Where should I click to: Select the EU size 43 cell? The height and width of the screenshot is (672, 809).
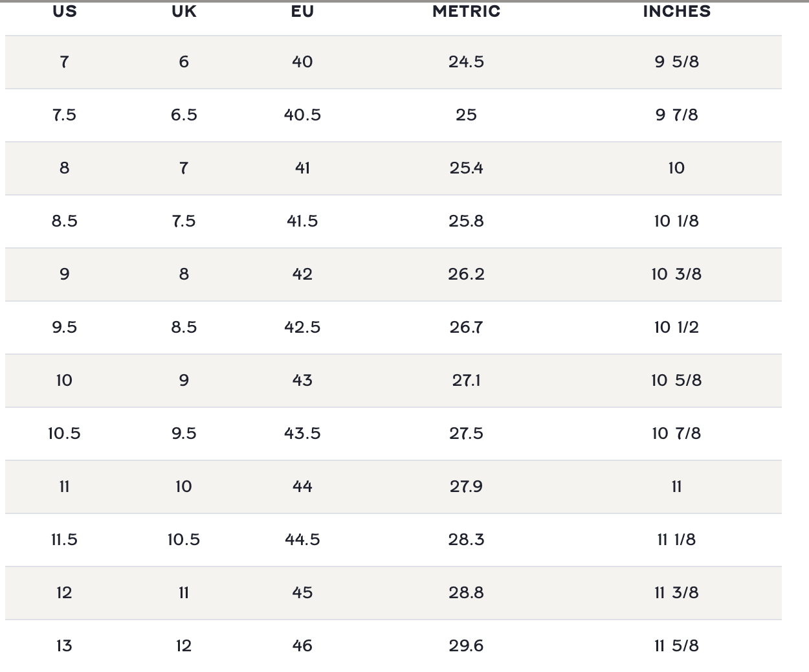(x=302, y=381)
